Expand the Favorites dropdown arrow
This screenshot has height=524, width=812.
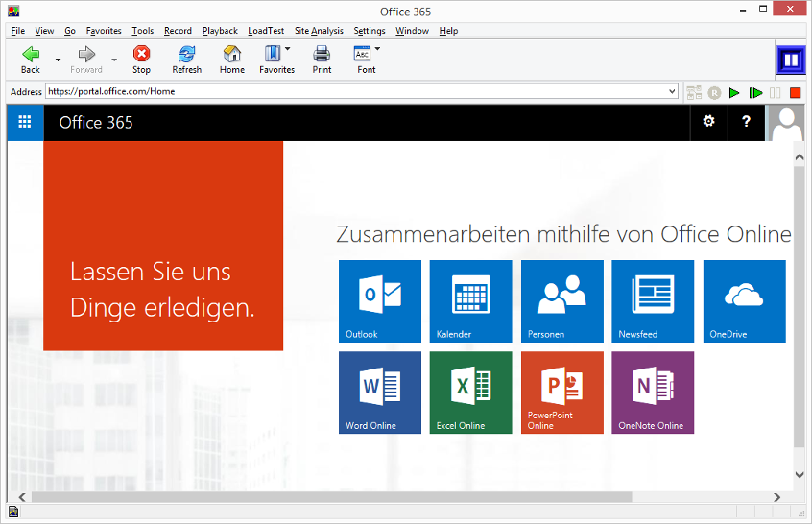tap(287, 49)
